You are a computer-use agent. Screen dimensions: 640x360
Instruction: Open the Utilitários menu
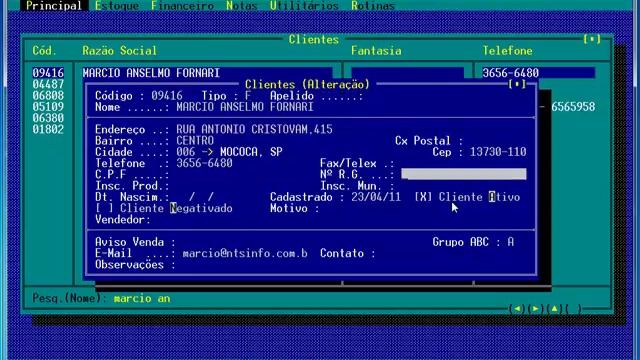(x=304, y=6)
